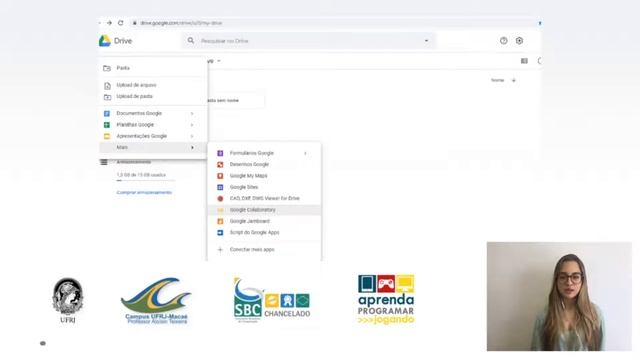Image resolution: width=640 pixels, height=360 pixels.
Task: Click the Google My Maps pin icon
Action: pos(220,176)
